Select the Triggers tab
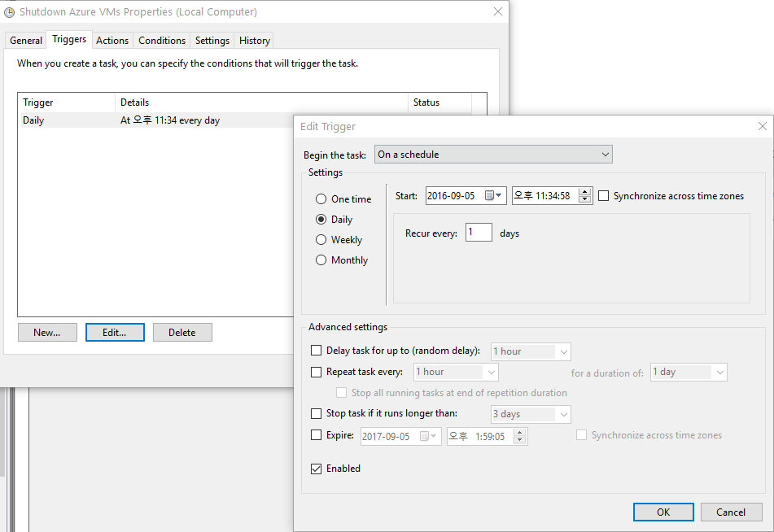 coord(69,39)
